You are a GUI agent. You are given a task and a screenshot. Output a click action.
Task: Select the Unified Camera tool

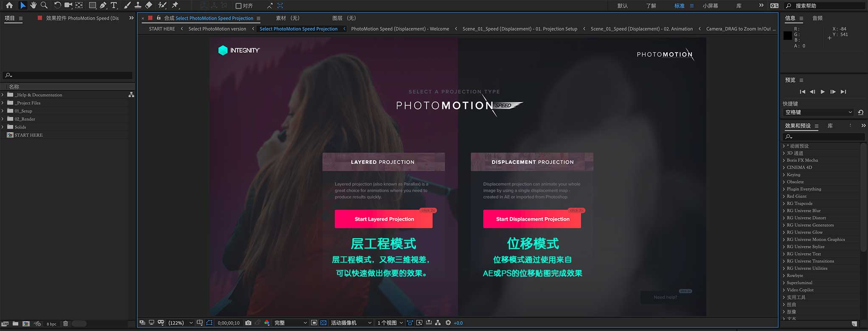click(68, 6)
